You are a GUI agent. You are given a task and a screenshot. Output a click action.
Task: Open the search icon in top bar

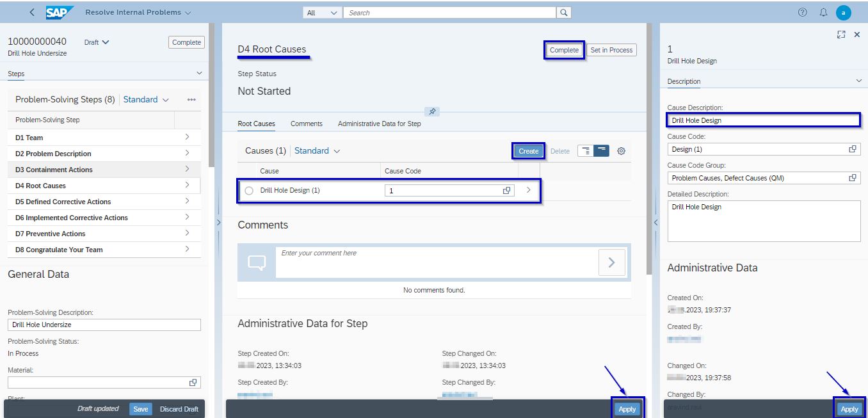(x=563, y=12)
